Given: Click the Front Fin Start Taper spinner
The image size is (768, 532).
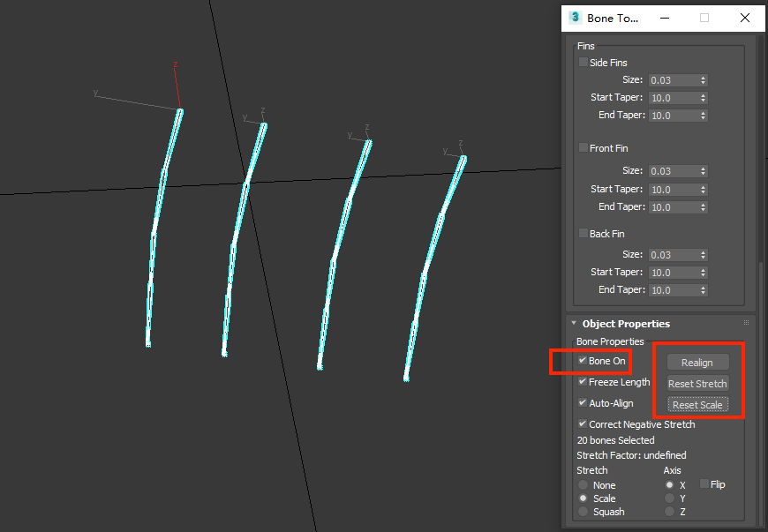Looking at the screenshot, I should pyautogui.click(x=704, y=190).
